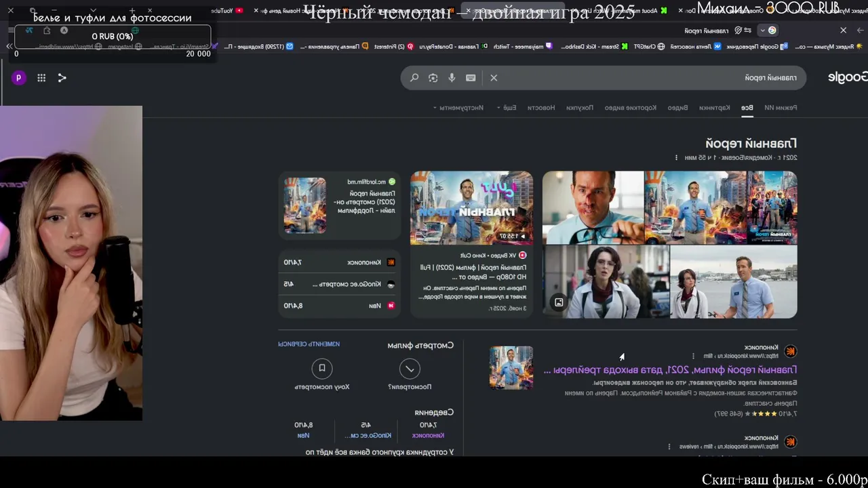Expand the Инструменты dropdown
868x488 pixels.
coord(458,108)
